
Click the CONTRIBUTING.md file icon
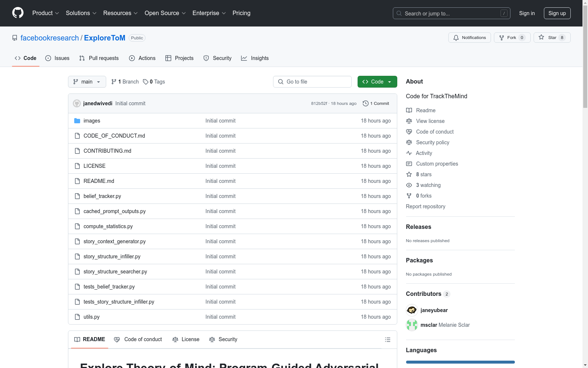point(77,151)
